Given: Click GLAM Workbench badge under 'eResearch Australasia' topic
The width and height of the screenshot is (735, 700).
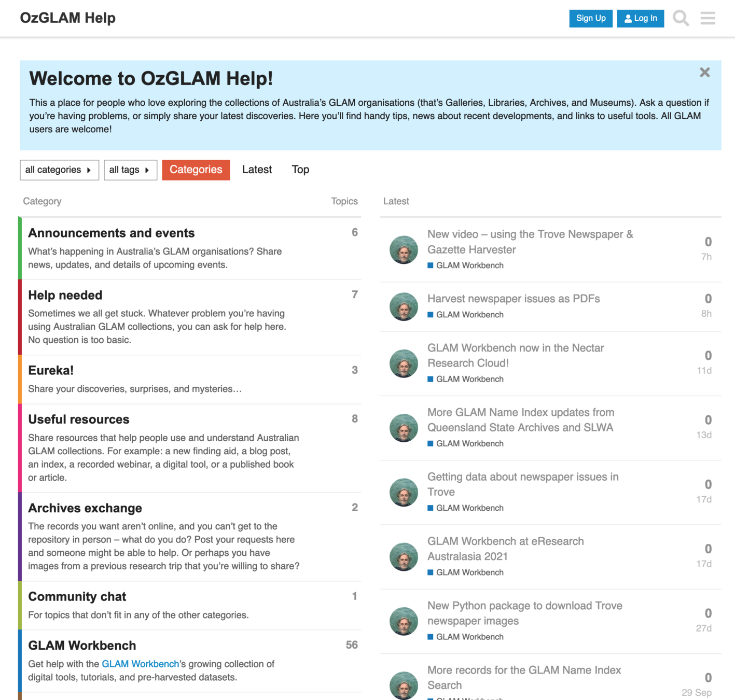Looking at the screenshot, I should pos(465,572).
